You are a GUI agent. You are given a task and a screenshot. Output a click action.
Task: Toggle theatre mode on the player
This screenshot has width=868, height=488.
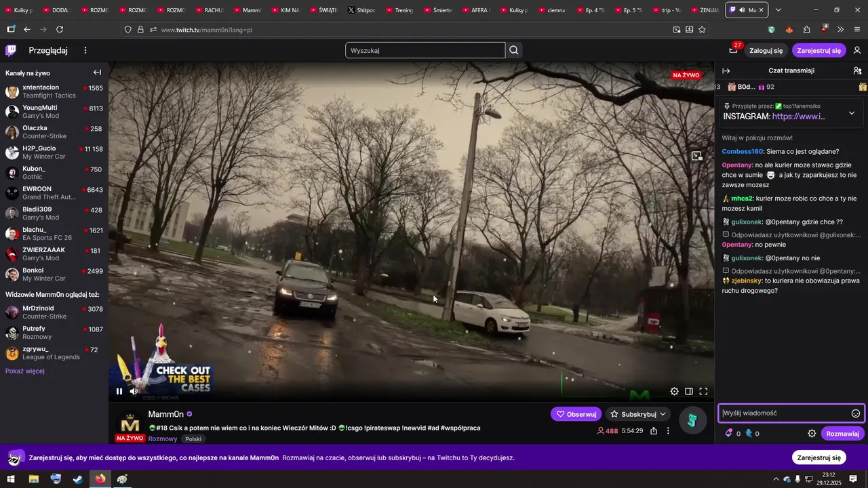tap(689, 391)
